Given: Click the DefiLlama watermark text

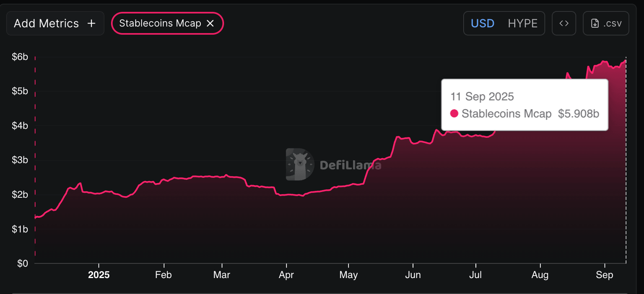Looking at the screenshot, I should (x=351, y=165).
